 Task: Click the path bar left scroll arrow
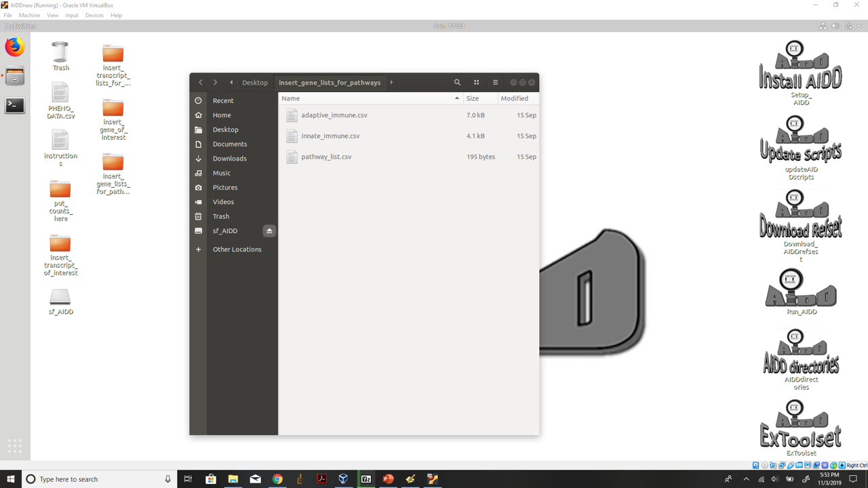click(231, 82)
